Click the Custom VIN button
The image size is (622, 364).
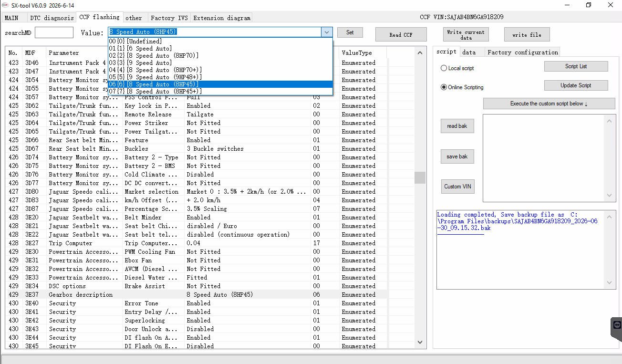coord(458,187)
